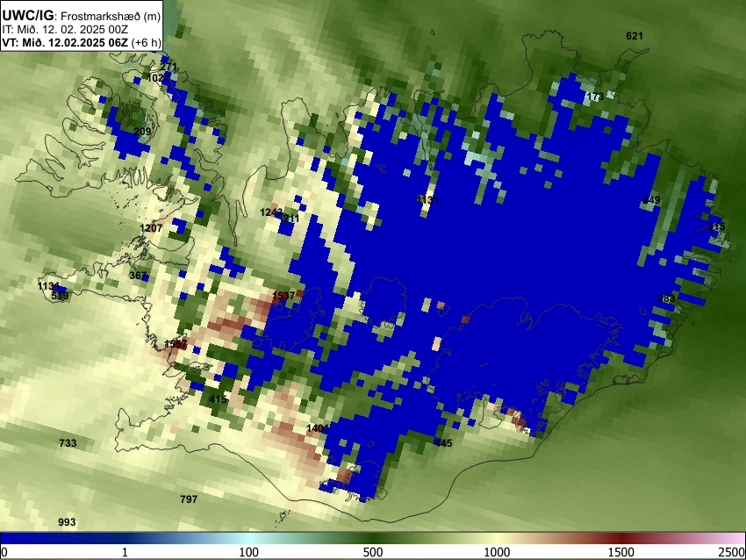Click the 1557 value on the southwest coast

tap(176, 343)
